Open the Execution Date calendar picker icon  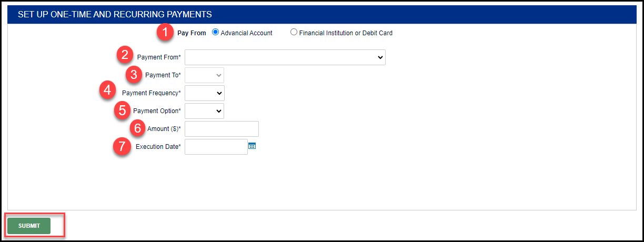coord(252,146)
